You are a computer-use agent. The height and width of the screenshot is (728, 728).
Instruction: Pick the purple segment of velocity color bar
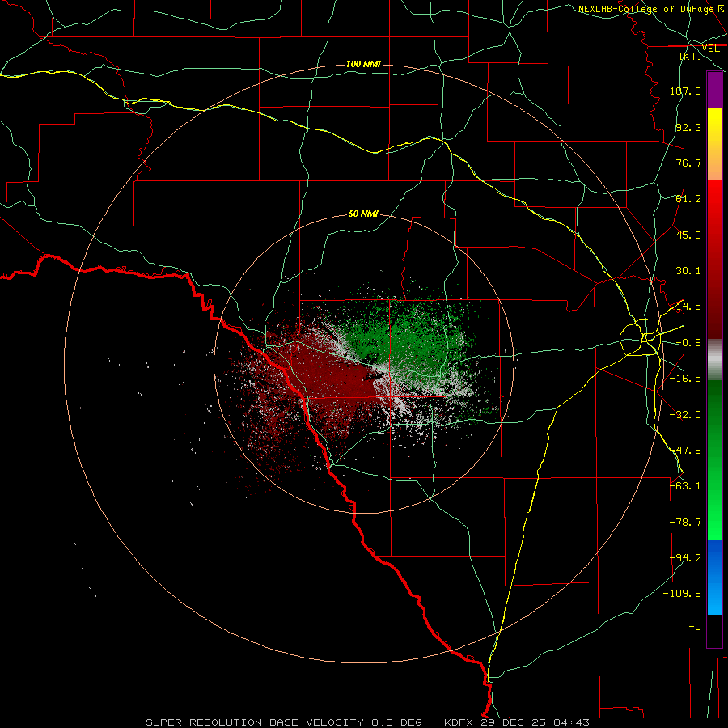point(714,90)
